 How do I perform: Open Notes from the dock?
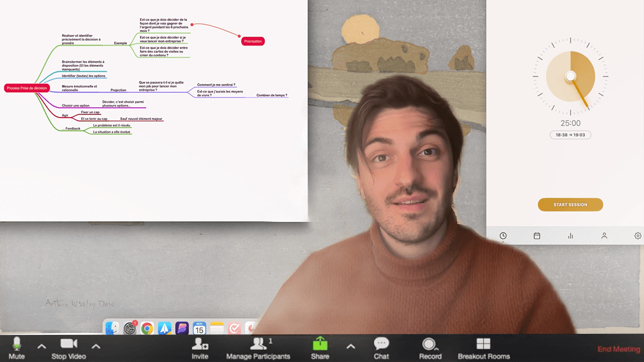tap(217, 328)
